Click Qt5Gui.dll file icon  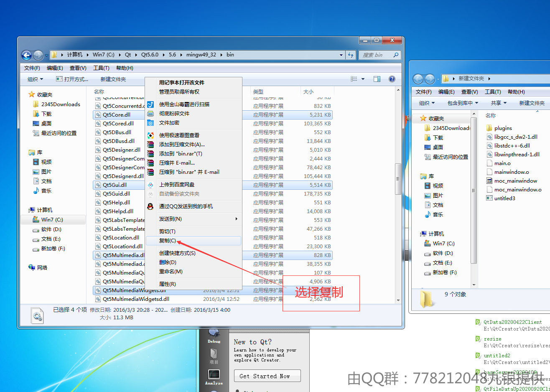pyautogui.click(x=98, y=185)
